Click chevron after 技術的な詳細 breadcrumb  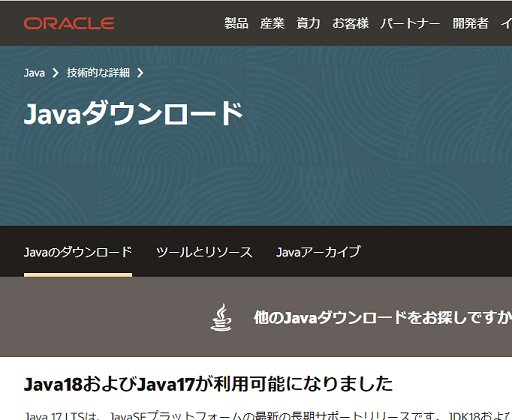coord(140,73)
